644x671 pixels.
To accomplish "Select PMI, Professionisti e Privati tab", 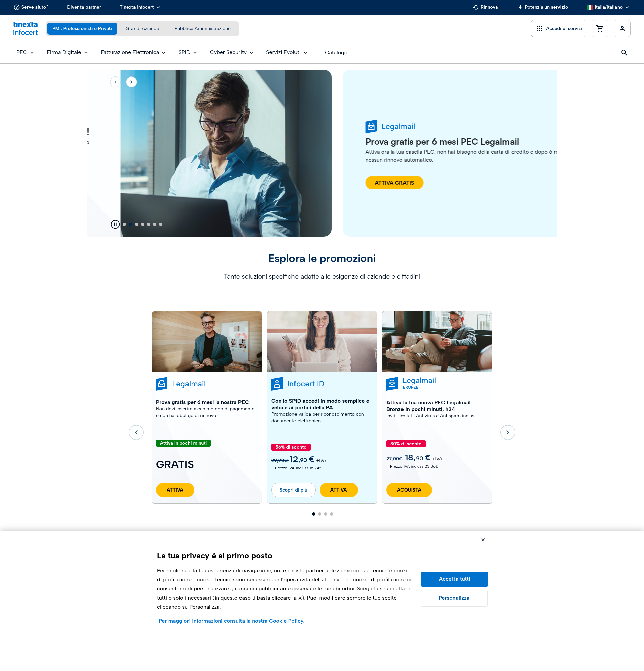I will click(82, 29).
